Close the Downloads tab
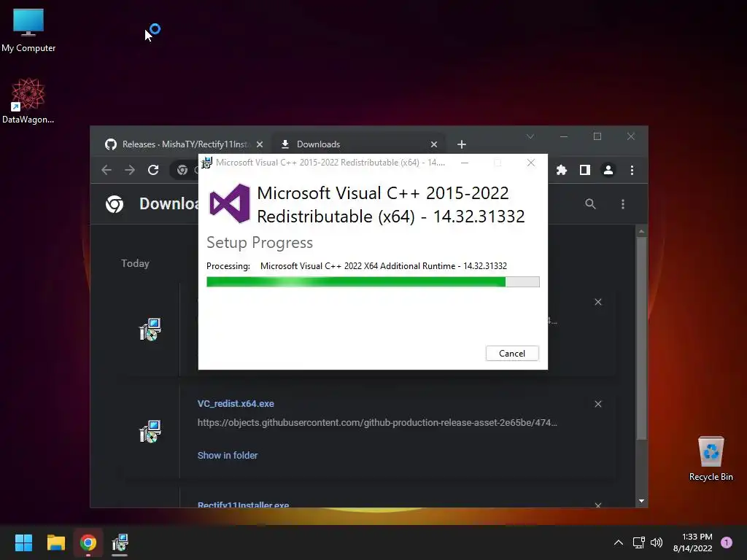Screen dimensions: 747x560 coord(434,144)
